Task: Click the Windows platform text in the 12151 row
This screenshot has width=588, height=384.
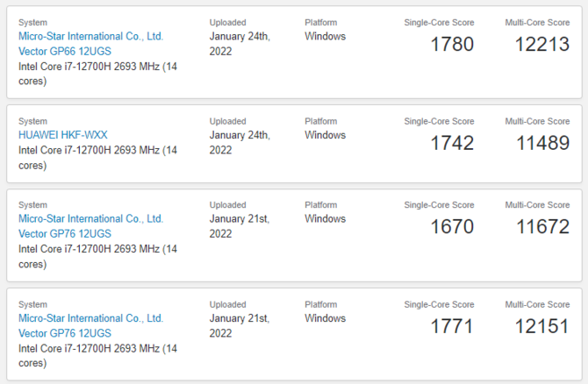Action: pyautogui.click(x=325, y=318)
